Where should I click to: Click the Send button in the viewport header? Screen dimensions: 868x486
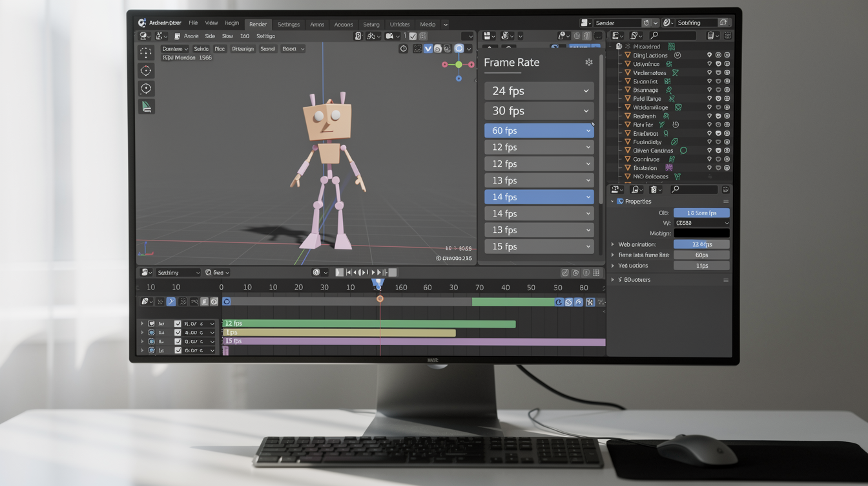coord(267,48)
